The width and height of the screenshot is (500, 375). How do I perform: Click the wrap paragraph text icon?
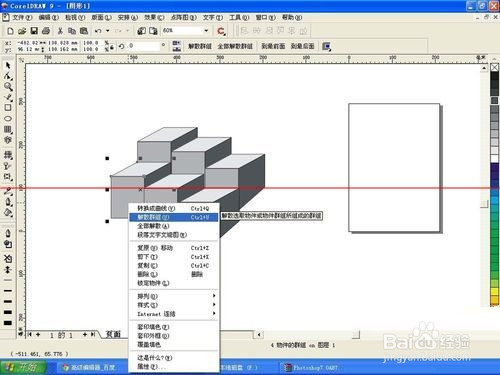tap(327, 46)
